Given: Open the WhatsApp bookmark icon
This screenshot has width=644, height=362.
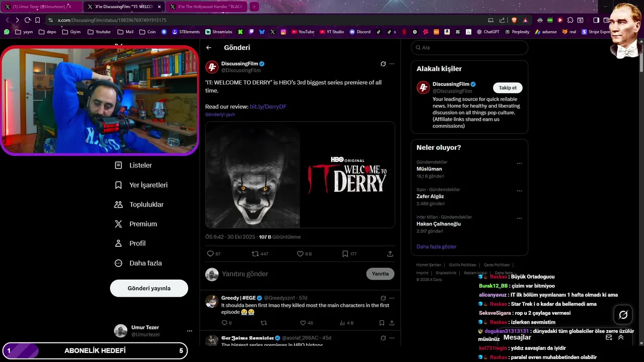Looking at the screenshot, I should pos(7,32).
